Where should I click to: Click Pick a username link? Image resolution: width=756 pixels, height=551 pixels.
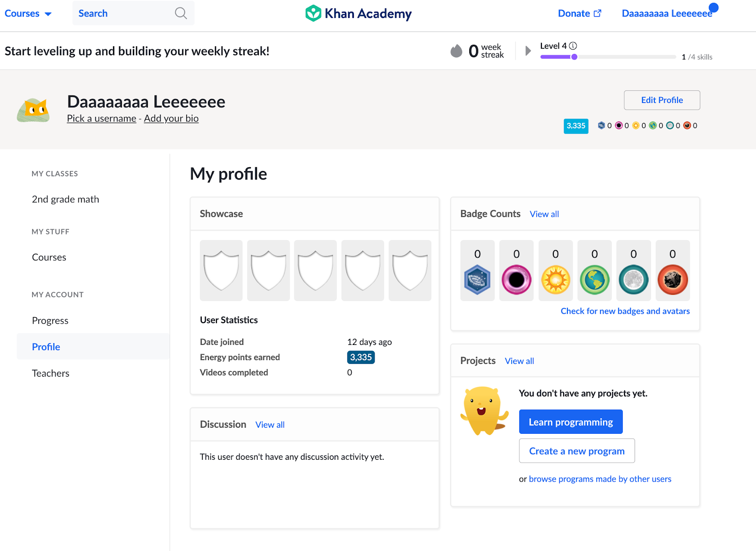[102, 118]
